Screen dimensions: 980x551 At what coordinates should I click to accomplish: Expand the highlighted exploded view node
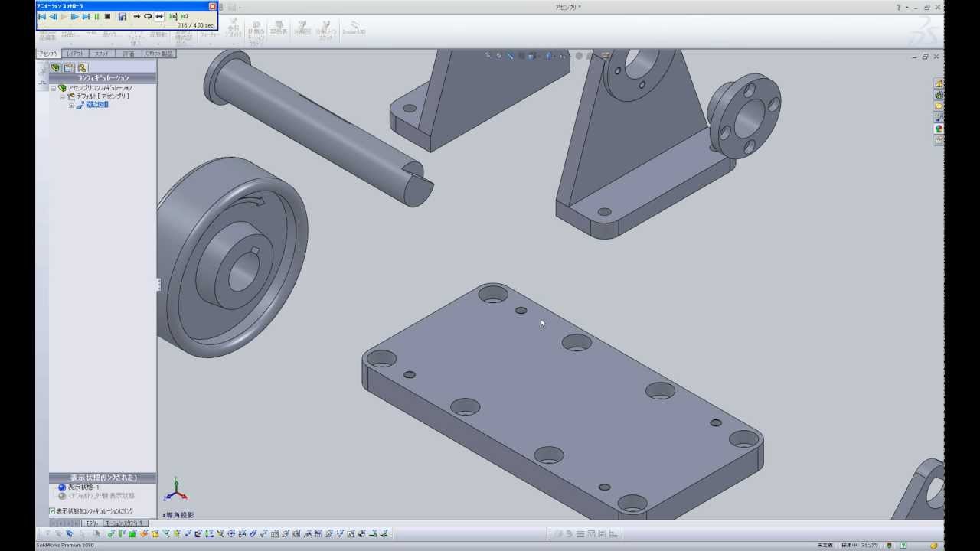(x=71, y=106)
